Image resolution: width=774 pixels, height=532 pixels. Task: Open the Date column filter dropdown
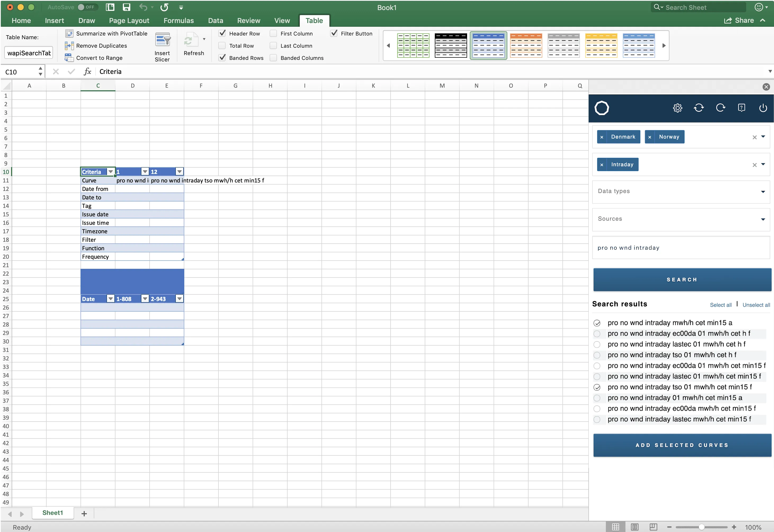click(110, 299)
